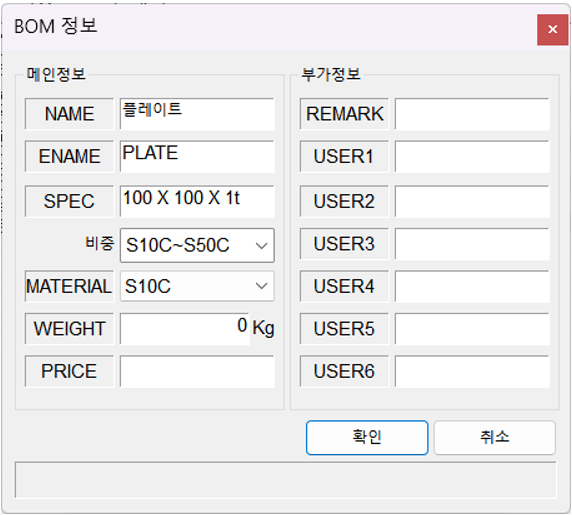Click the PRICE label button
The height and width of the screenshot is (515, 572).
click(69, 371)
